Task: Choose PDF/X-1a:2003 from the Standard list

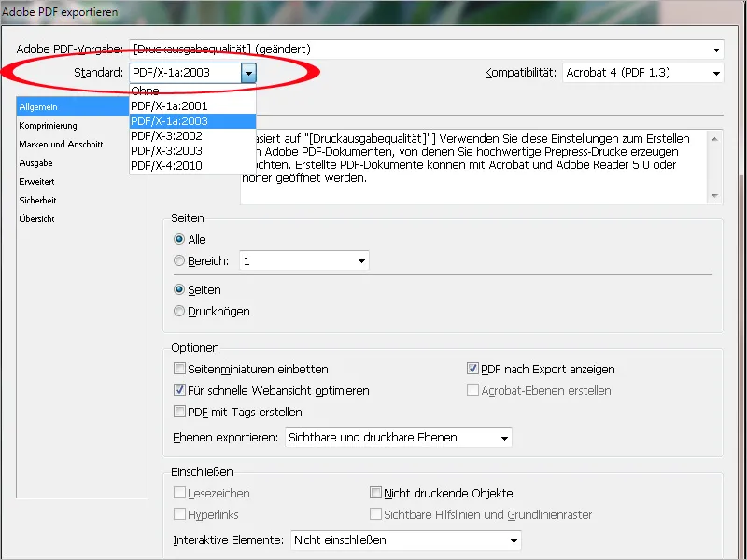Action: (192, 121)
